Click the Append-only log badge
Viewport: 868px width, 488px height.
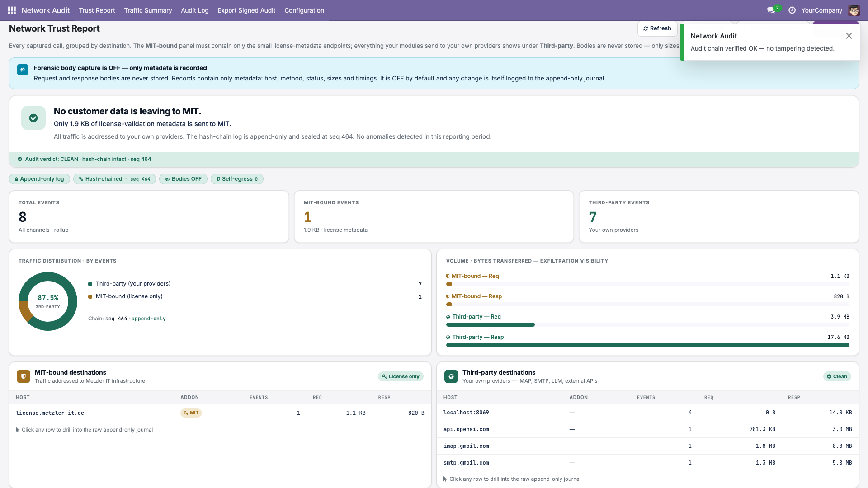(39, 179)
